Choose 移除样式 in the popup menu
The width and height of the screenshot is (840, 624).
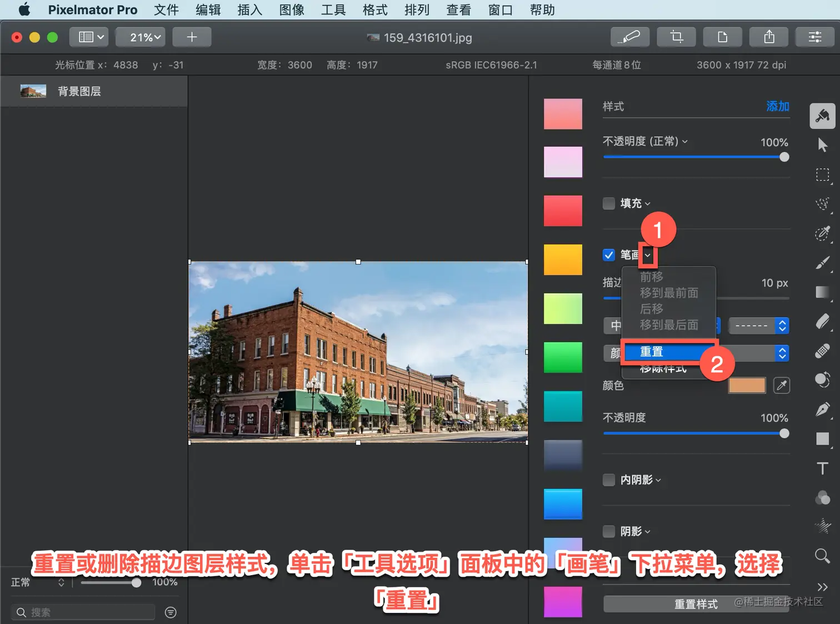(663, 368)
